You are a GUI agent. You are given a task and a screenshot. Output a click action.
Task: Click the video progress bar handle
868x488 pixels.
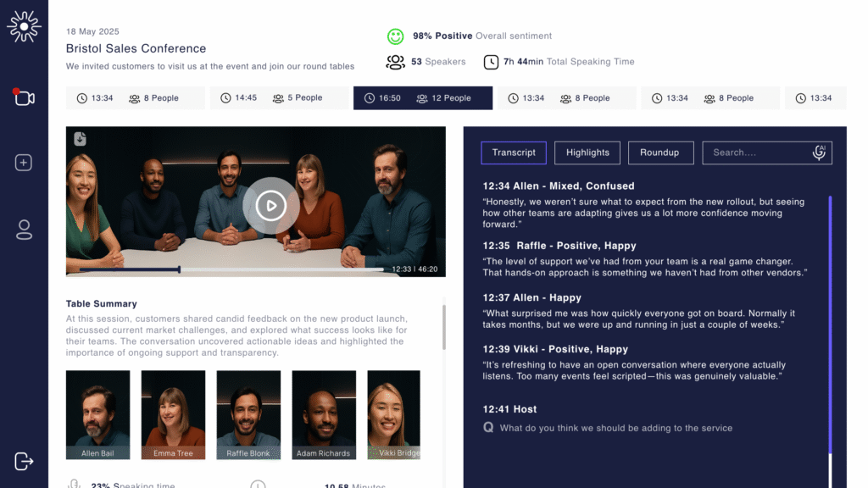tap(179, 269)
